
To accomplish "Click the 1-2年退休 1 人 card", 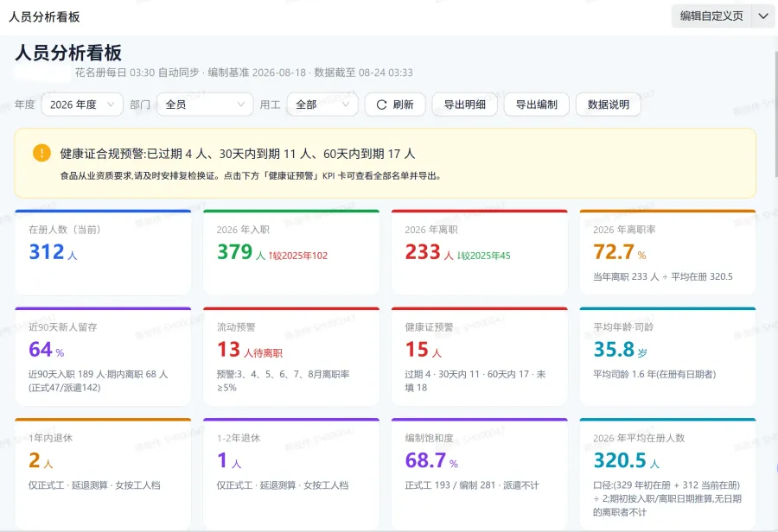I will [291, 474].
